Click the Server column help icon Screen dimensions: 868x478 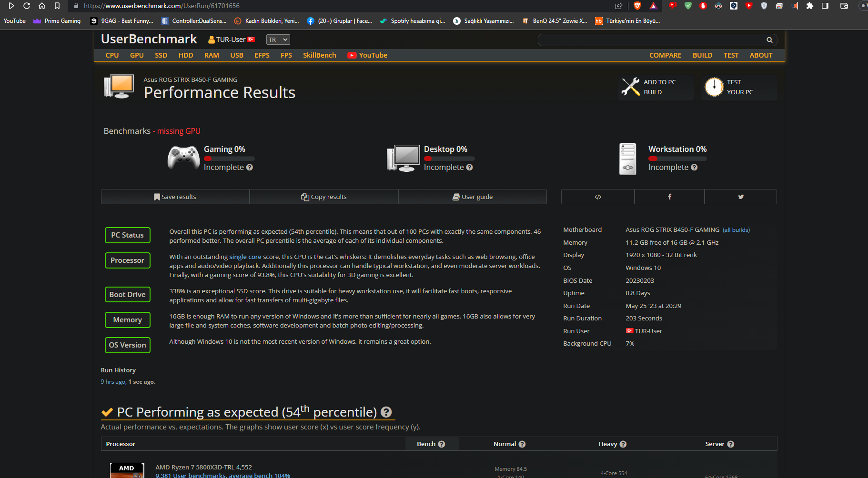pos(731,444)
